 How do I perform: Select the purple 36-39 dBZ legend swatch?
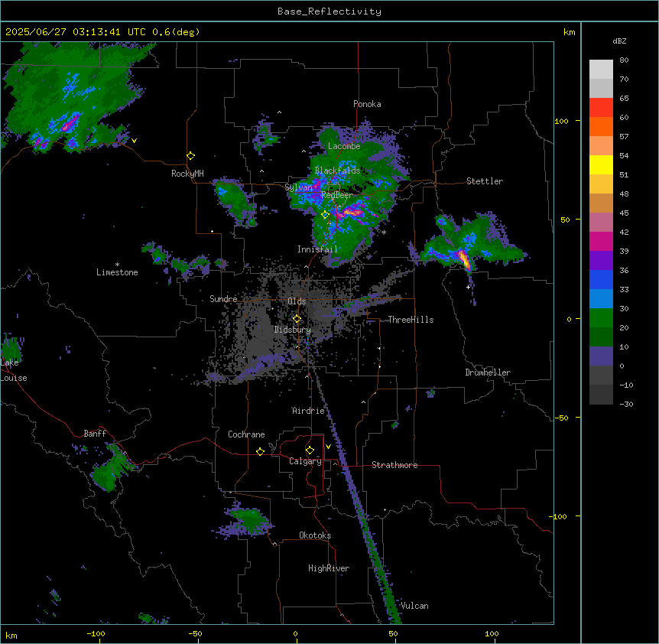(x=601, y=261)
